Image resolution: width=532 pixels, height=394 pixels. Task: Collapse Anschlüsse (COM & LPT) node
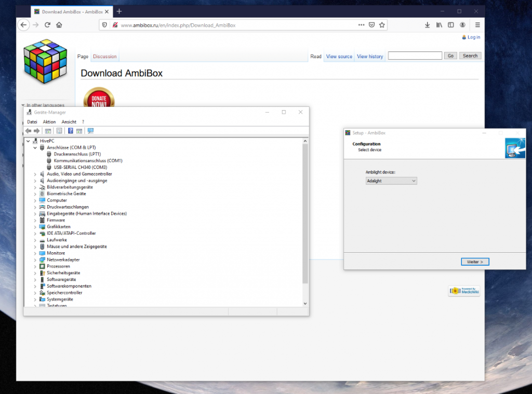tap(35, 147)
